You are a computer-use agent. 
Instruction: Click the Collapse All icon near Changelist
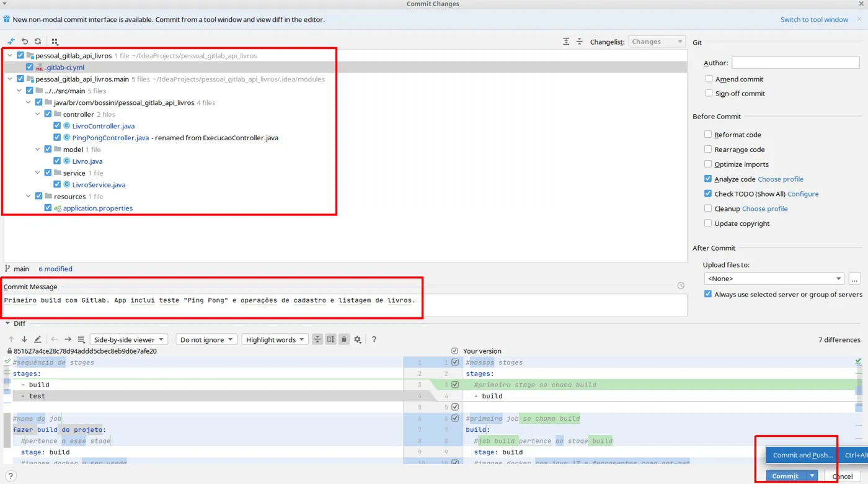click(580, 42)
